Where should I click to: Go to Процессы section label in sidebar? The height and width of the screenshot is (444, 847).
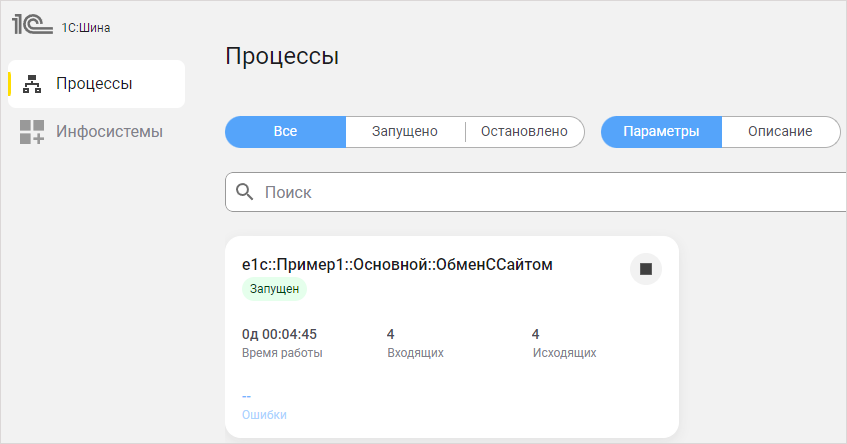pos(94,84)
